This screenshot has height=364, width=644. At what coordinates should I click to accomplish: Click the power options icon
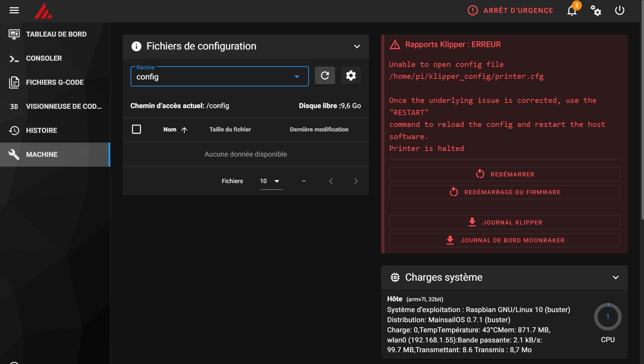[x=620, y=10]
